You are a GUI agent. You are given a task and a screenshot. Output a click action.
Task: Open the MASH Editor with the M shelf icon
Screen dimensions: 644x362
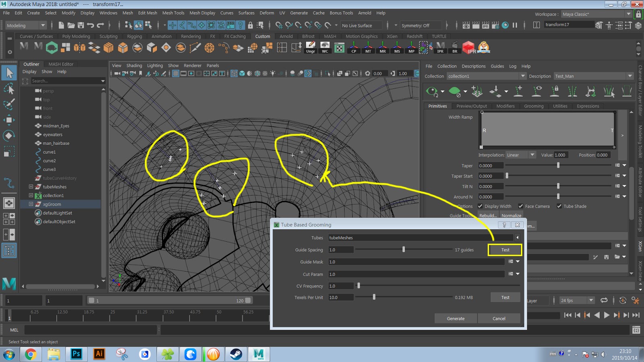23,47
